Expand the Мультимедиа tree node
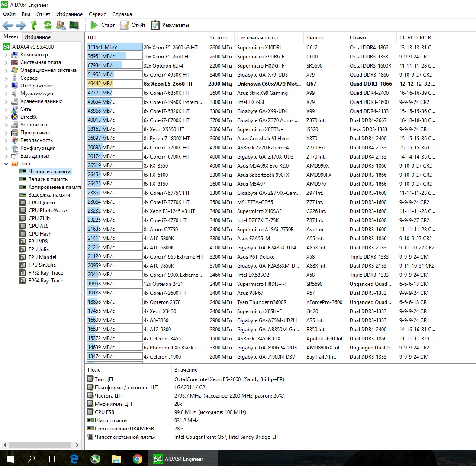The width and height of the screenshot is (476, 466). tap(6, 94)
